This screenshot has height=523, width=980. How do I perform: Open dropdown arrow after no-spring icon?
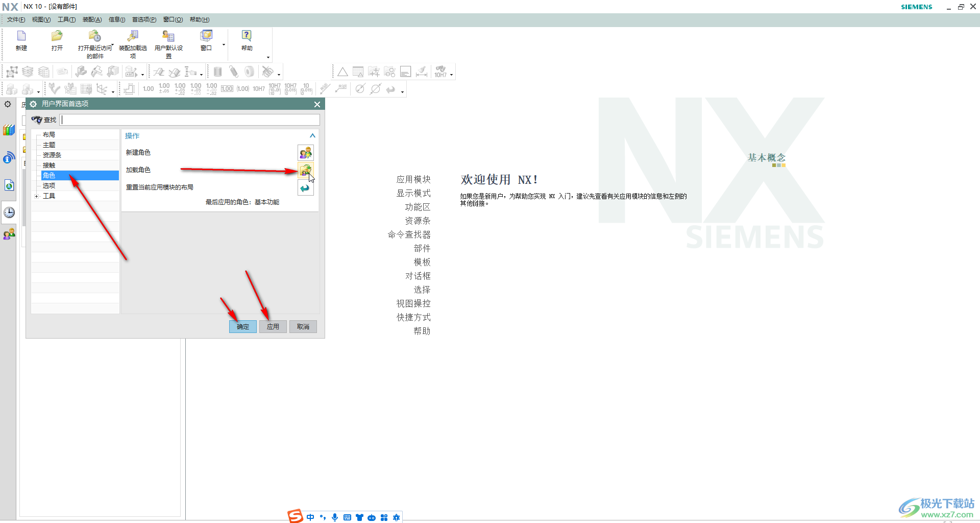click(279, 75)
